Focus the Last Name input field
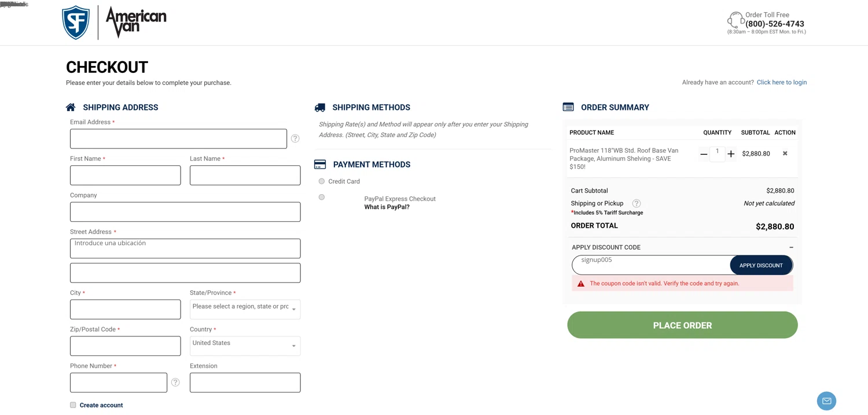 [x=245, y=175]
